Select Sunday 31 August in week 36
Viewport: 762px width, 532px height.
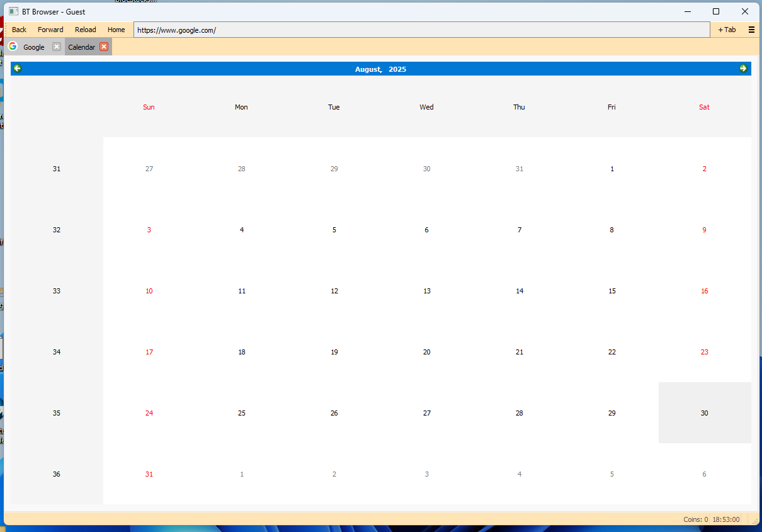[x=149, y=474]
